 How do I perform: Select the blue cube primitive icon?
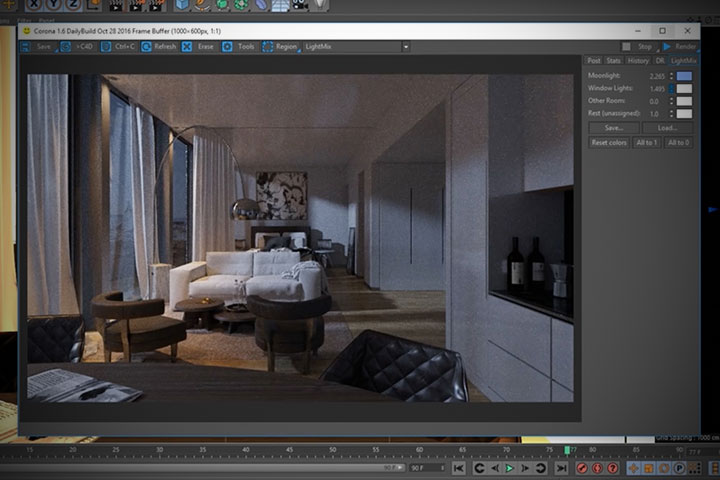coord(182,5)
